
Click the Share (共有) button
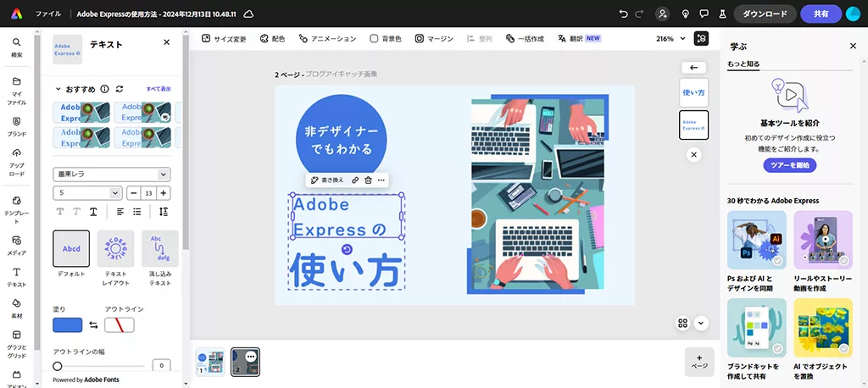coord(821,14)
